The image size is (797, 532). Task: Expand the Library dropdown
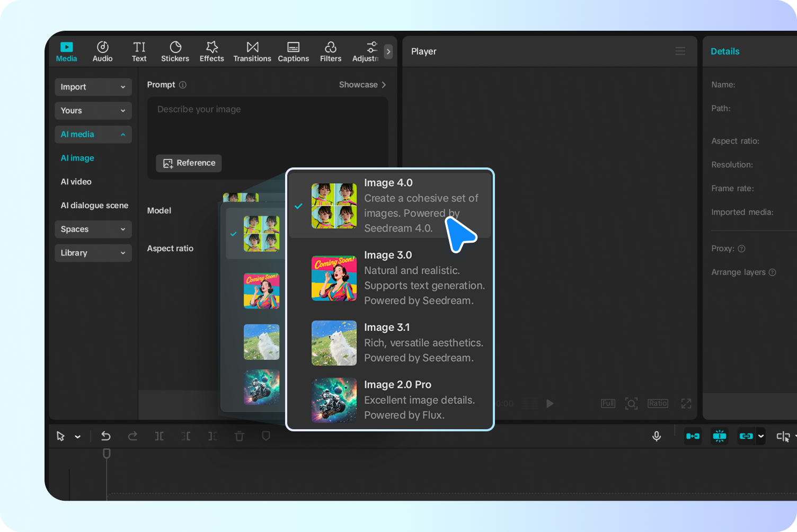[93, 253]
